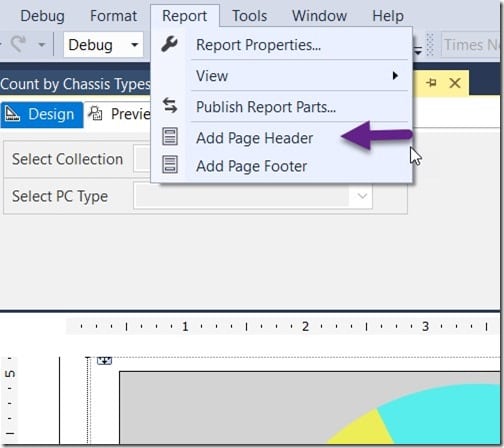The image size is (504, 448).
Task: Close the open Report menu
Action: (184, 16)
